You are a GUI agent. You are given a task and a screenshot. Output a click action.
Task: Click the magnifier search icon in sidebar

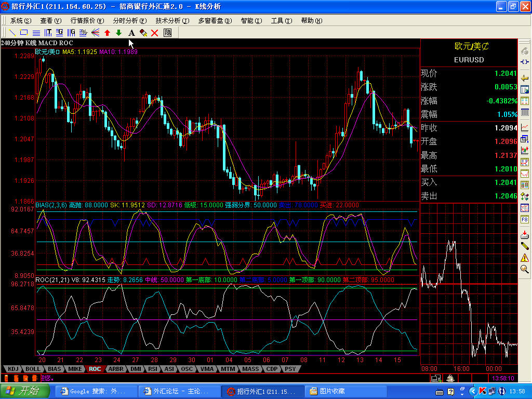coord(525,269)
